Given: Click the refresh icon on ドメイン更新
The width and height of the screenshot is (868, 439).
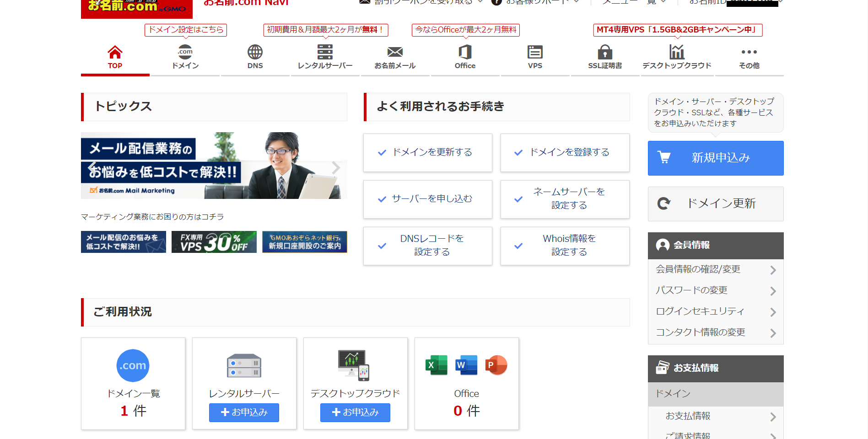Looking at the screenshot, I should click(664, 203).
